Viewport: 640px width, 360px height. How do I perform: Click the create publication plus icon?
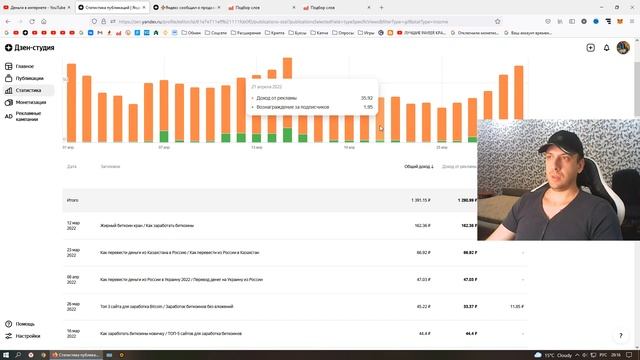[590, 48]
